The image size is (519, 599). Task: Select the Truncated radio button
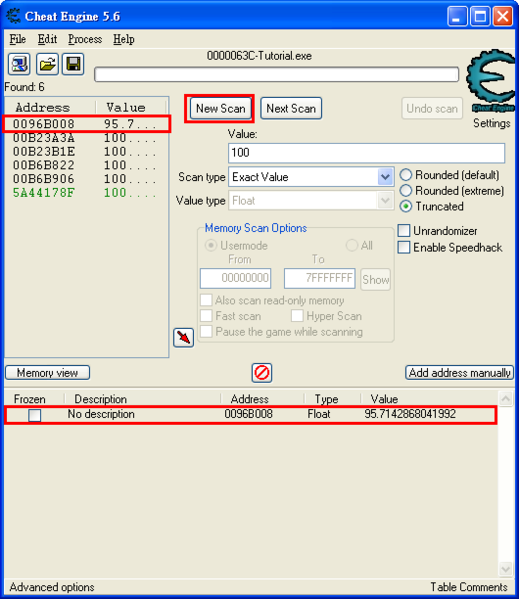(x=406, y=206)
